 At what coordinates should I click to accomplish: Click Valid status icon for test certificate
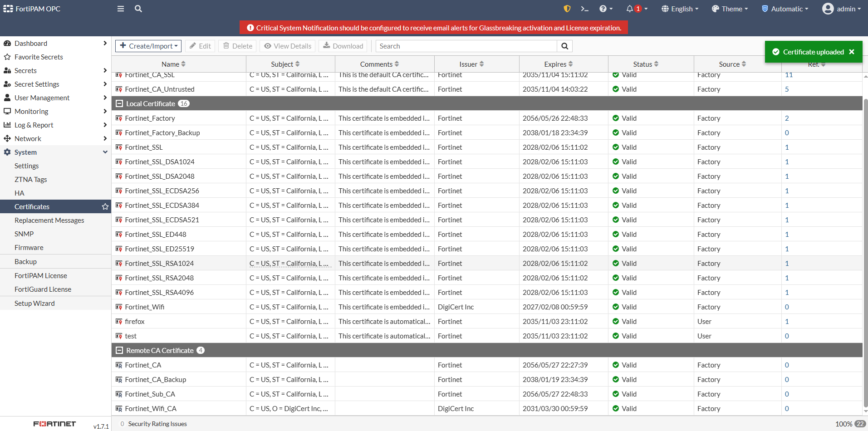[x=616, y=336]
